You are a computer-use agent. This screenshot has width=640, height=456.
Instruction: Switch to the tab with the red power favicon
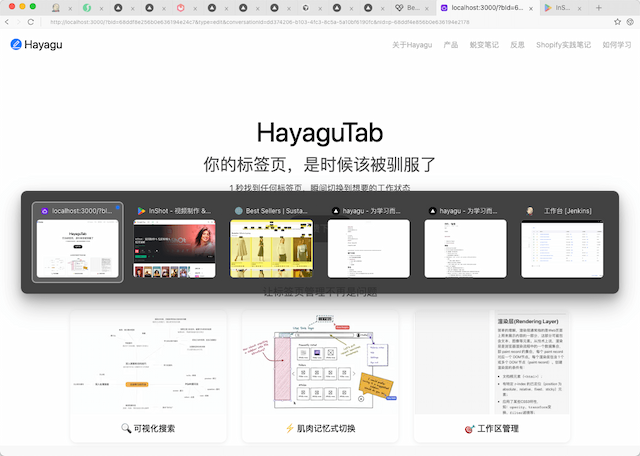pos(180,7)
